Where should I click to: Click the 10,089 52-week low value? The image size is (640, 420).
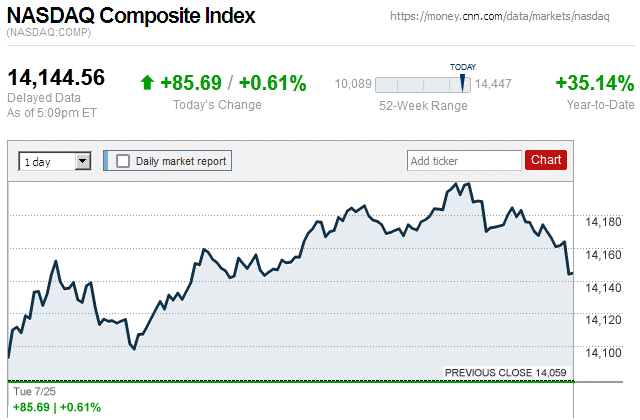[x=353, y=85]
